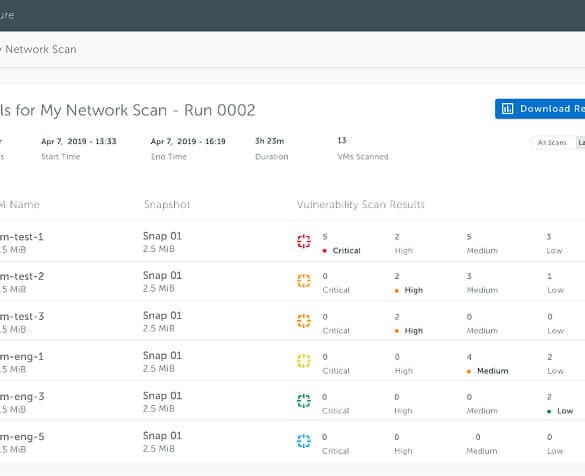Click the orange scan icon for test-2 row
Viewport: 585px width, 476px height.
click(x=304, y=281)
